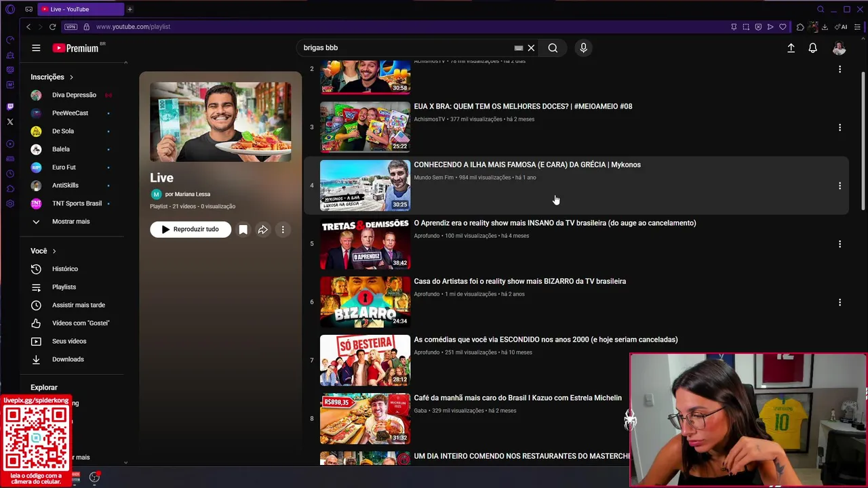This screenshot has width=868, height=488.
Task: Open the YouTube hamburger guide menu
Action: click(x=36, y=48)
